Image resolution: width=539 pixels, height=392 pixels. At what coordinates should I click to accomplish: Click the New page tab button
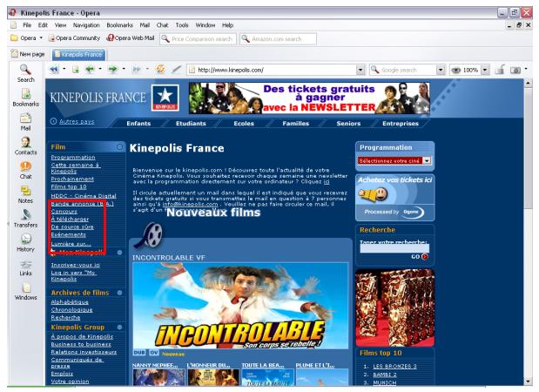point(28,54)
